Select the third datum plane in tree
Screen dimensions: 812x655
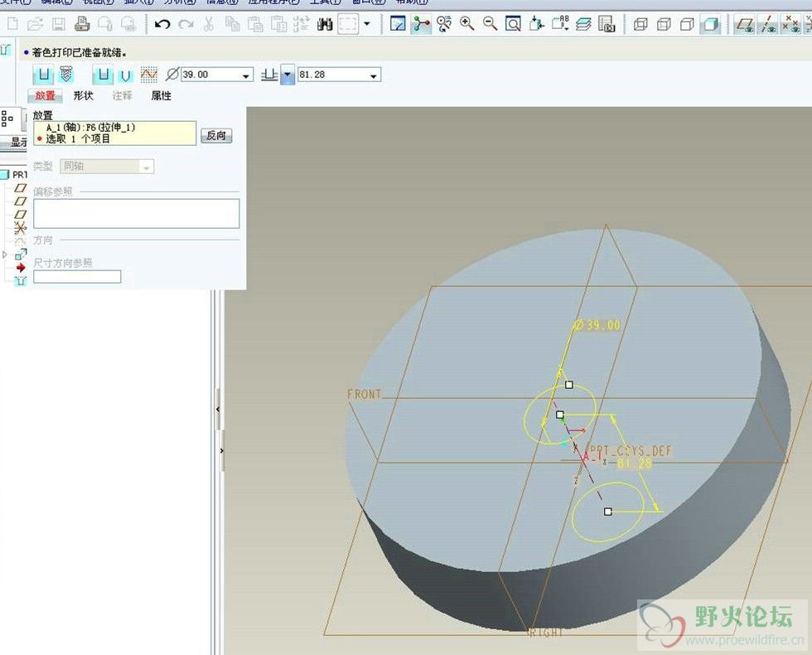point(20,215)
